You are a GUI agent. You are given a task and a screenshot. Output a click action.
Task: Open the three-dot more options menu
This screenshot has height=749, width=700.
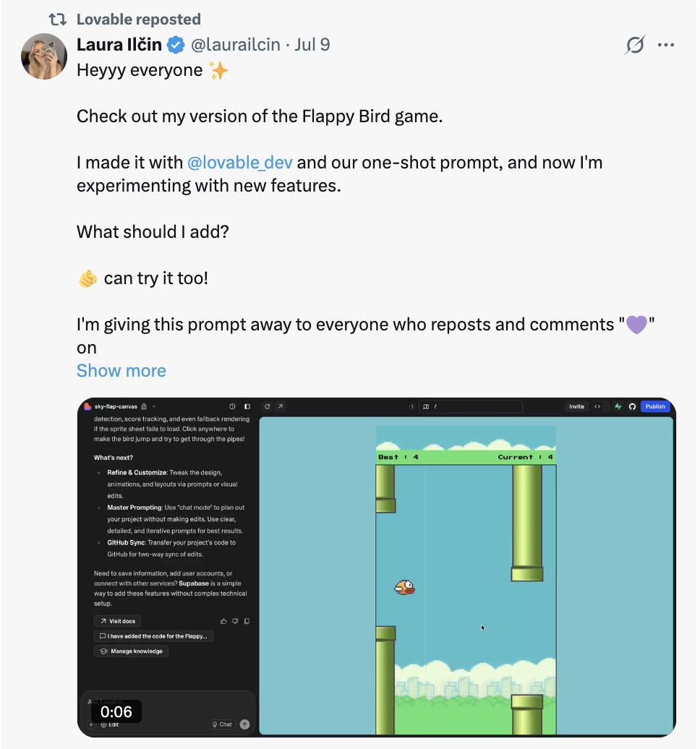(665, 46)
